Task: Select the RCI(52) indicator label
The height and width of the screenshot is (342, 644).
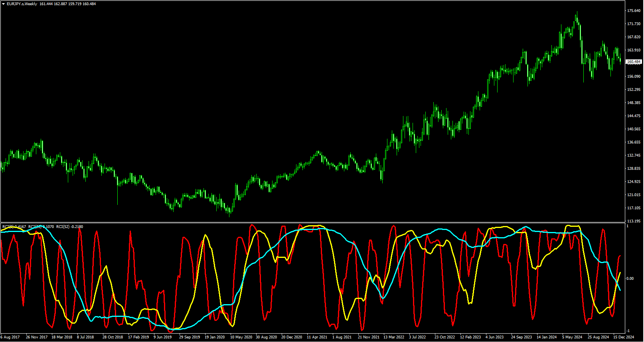Action: click(69, 227)
